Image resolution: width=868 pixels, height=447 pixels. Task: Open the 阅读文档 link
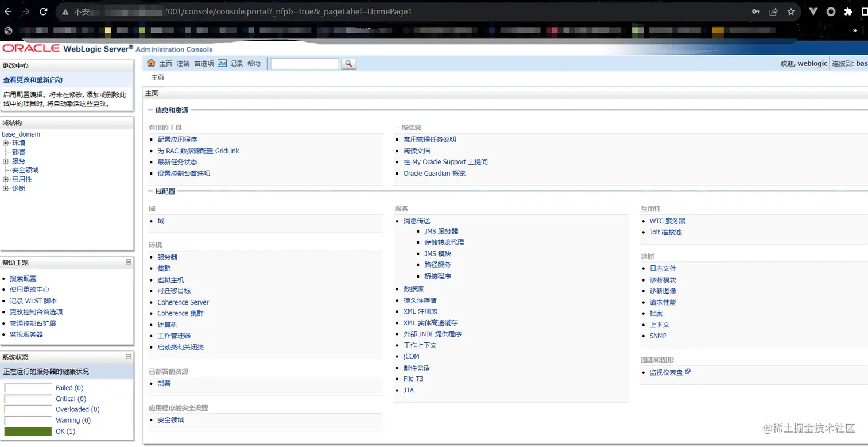click(x=417, y=151)
